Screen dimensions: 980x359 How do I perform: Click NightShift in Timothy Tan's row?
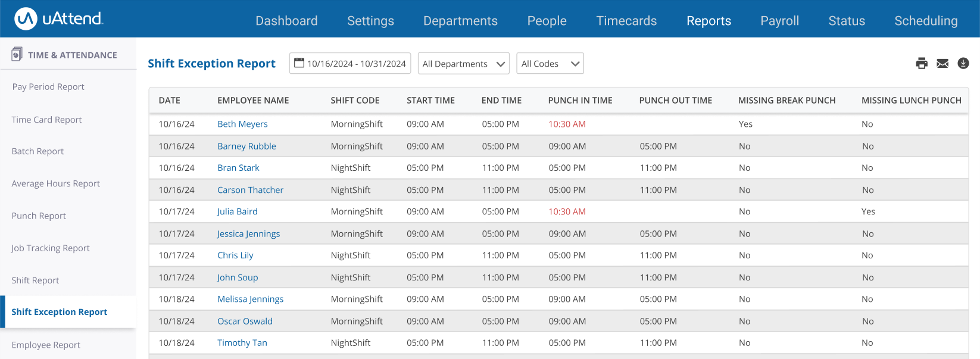[x=351, y=343]
